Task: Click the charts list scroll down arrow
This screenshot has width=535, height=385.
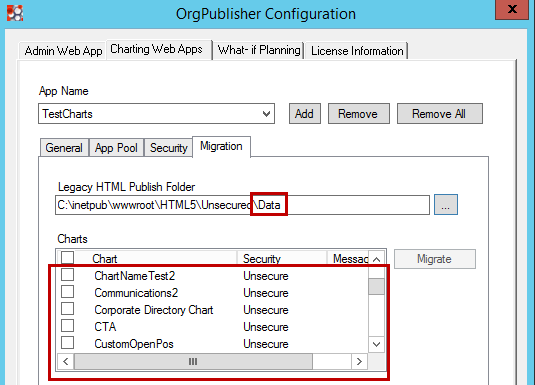Action: [x=376, y=344]
